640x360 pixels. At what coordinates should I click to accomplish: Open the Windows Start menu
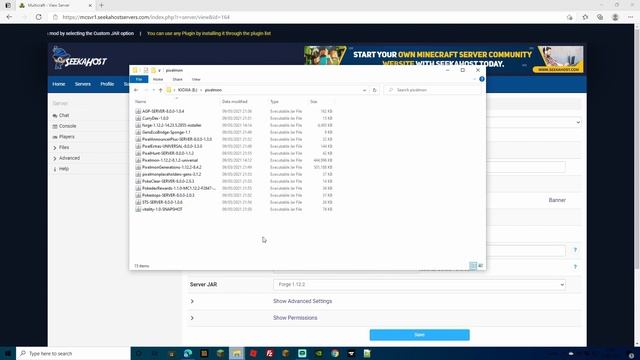point(7,353)
